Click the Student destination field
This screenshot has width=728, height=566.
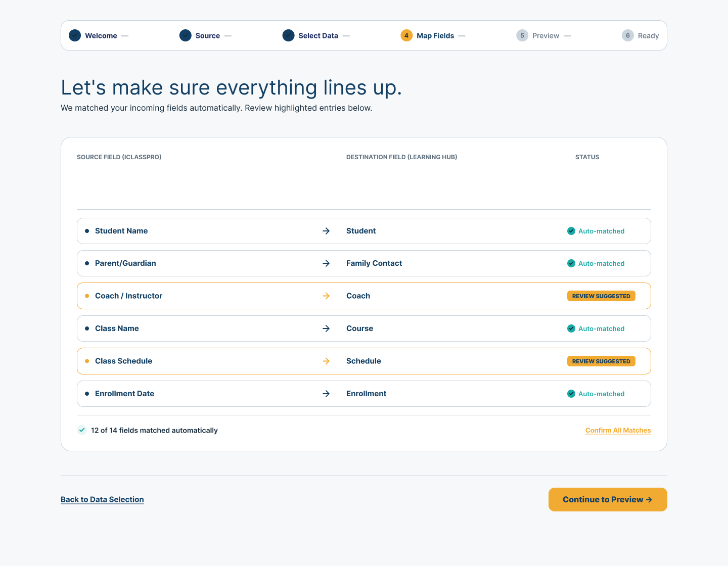click(361, 231)
